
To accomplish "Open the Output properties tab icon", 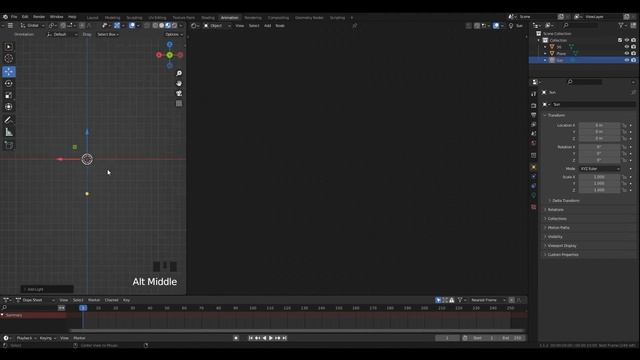I will click(533, 115).
